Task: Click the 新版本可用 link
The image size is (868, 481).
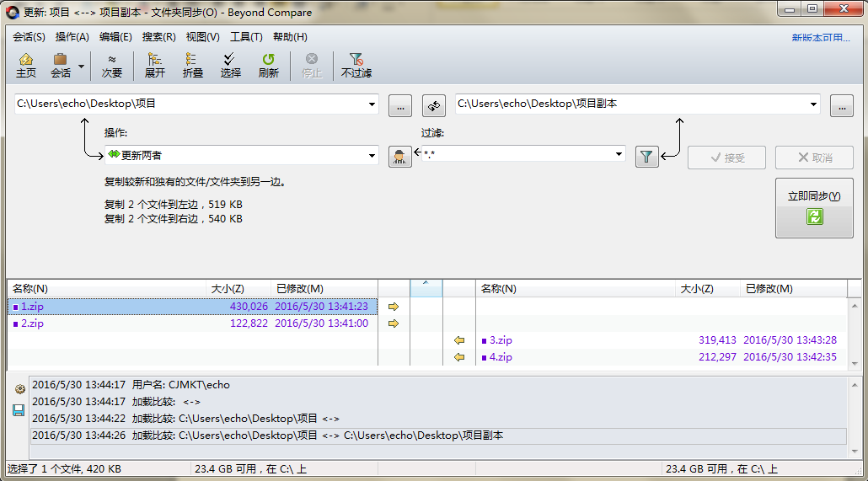Action: point(821,38)
